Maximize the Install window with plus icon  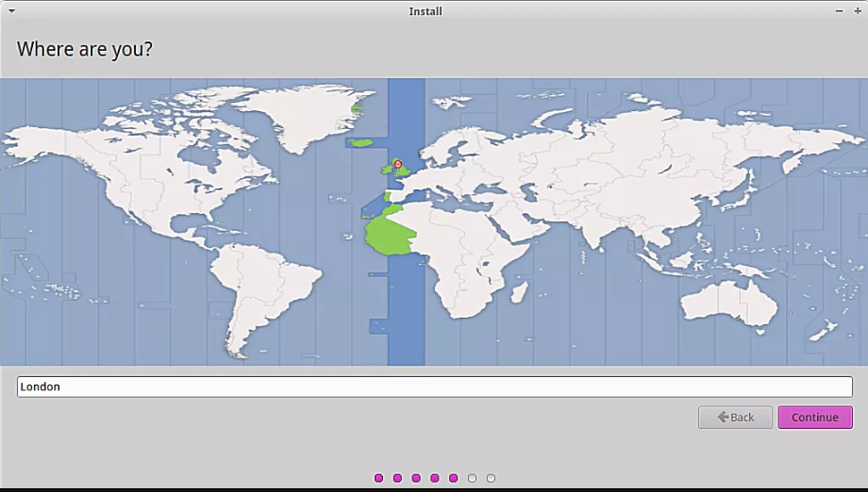click(x=858, y=11)
